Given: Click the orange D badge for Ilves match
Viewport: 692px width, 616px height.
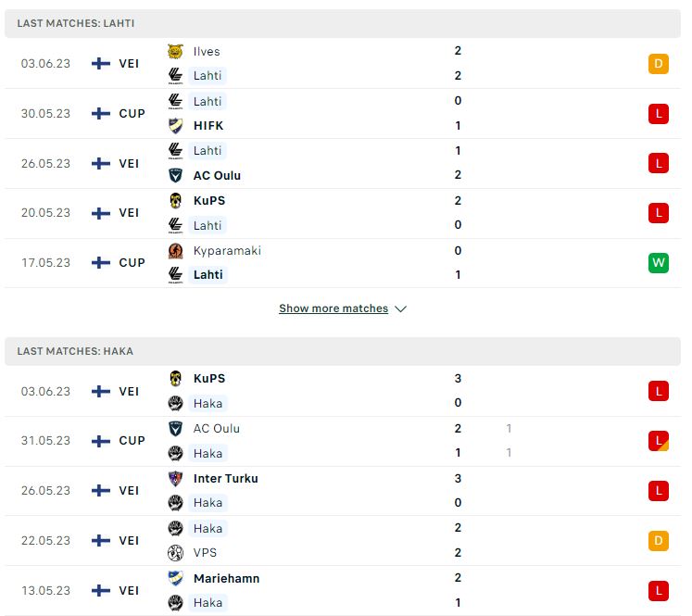Looking at the screenshot, I should (x=658, y=64).
